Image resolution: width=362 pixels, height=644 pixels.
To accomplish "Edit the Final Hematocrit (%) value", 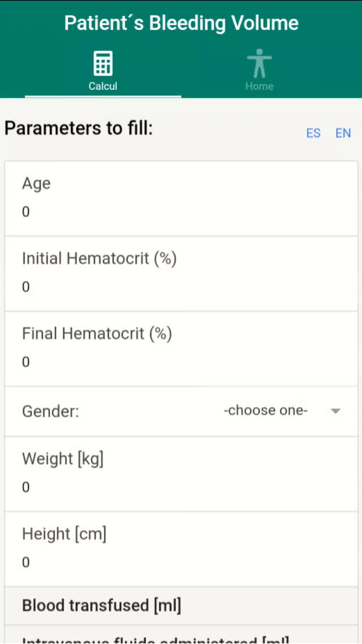I will tap(181, 362).
